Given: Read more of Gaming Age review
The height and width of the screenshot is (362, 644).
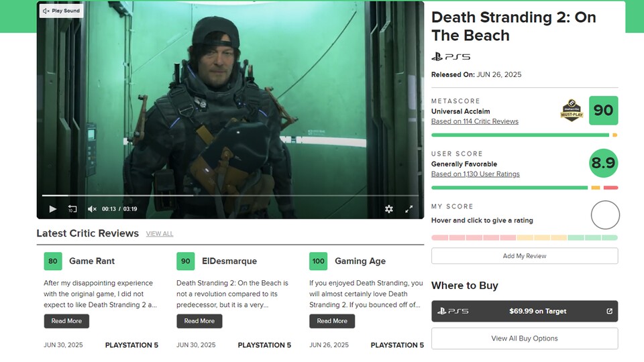Looking at the screenshot, I should coord(332,321).
